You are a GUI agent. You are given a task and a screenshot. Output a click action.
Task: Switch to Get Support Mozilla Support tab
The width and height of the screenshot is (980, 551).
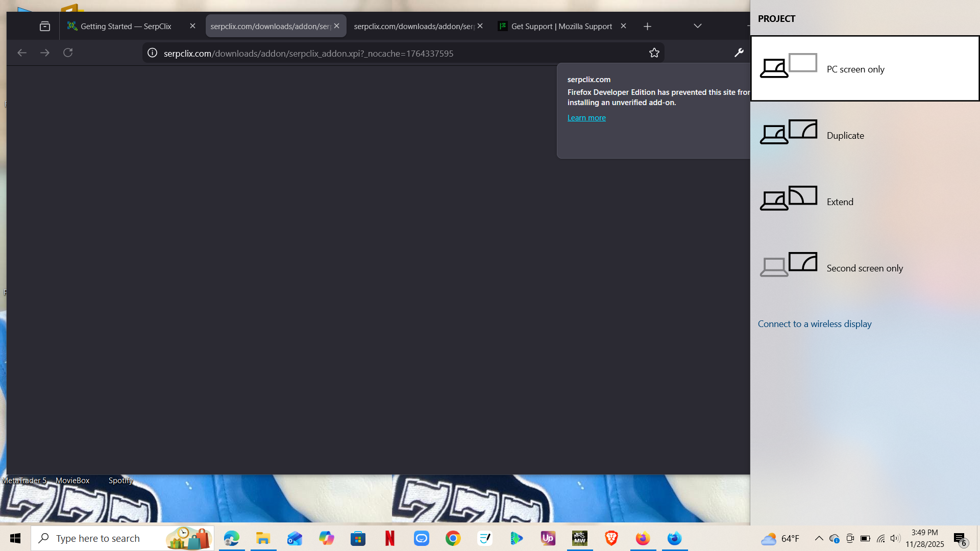pos(561,26)
